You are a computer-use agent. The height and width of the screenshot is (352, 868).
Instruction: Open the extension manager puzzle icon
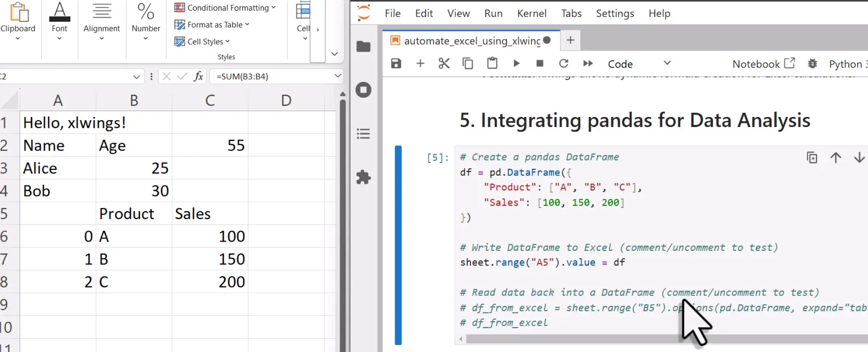coord(363,177)
